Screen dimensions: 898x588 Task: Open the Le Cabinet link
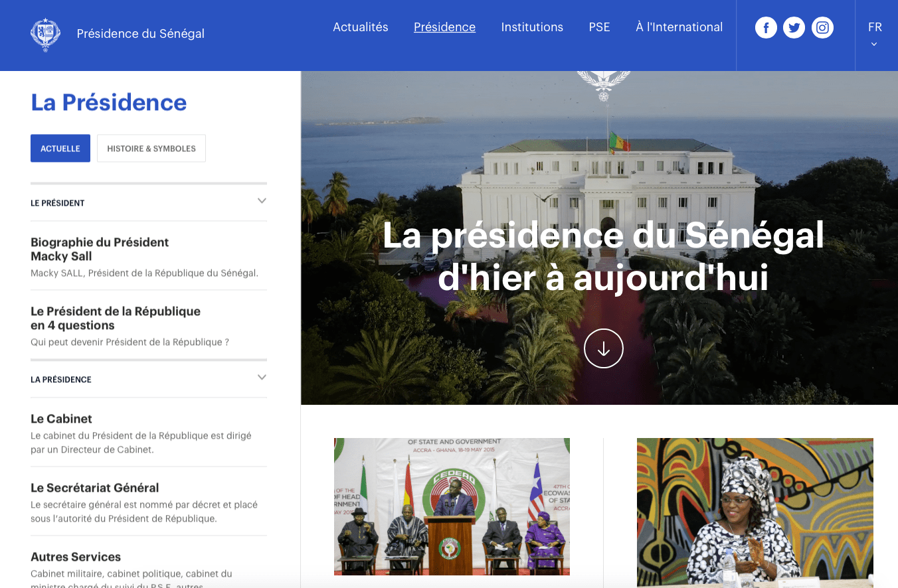click(61, 419)
